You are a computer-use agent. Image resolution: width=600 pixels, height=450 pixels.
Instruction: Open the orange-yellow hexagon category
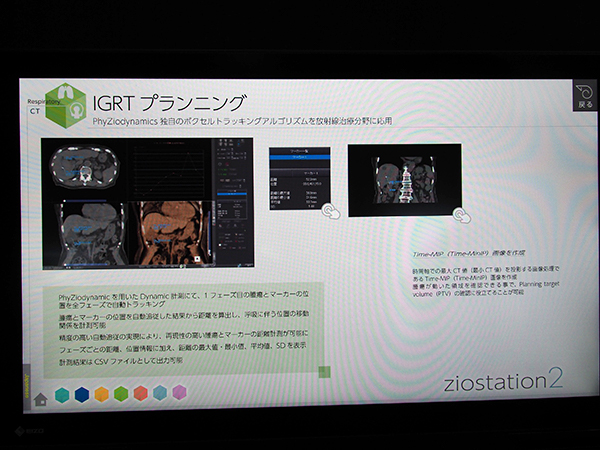coord(101,393)
